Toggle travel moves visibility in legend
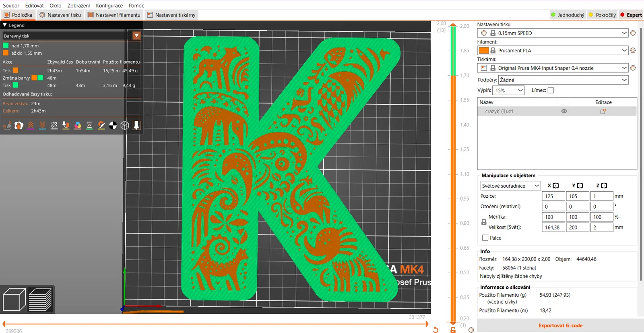 [x=7, y=126]
